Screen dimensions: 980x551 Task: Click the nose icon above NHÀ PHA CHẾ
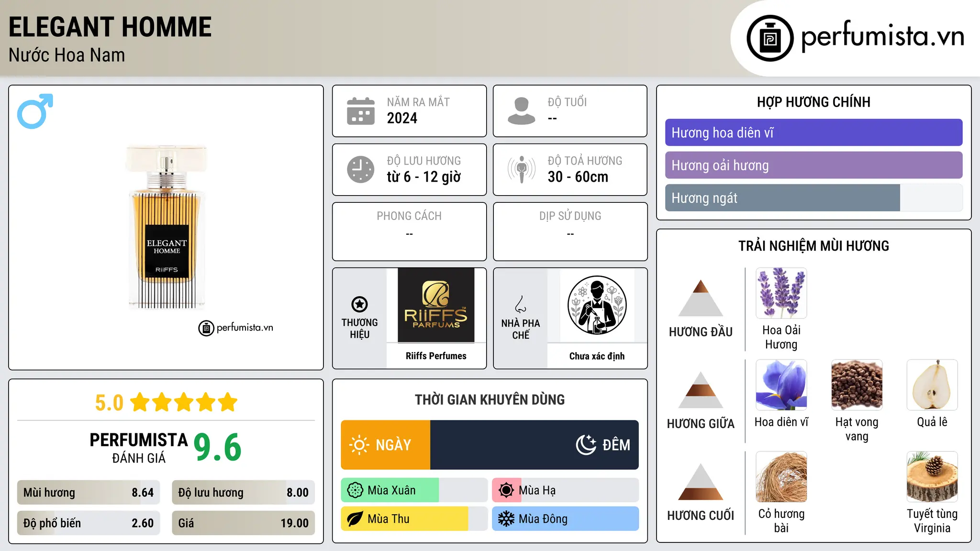[521, 304]
